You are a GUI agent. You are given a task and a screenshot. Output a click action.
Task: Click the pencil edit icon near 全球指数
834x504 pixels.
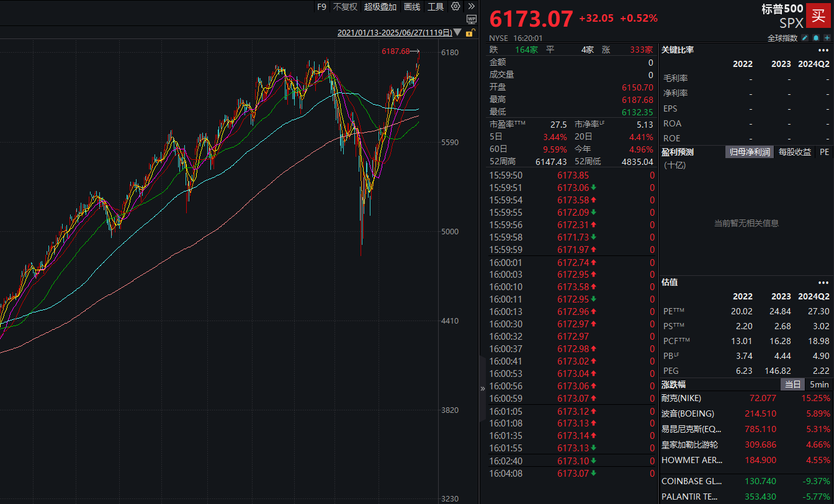point(805,38)
